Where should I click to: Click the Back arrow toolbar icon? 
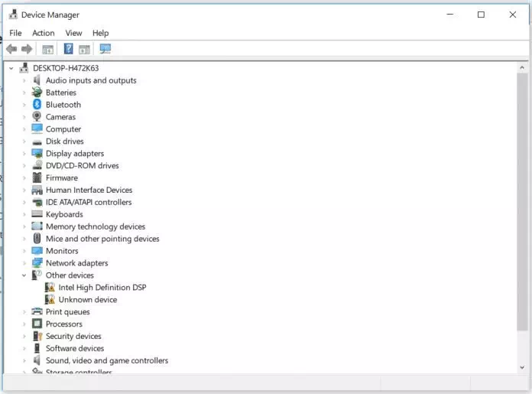coord(11,49)
